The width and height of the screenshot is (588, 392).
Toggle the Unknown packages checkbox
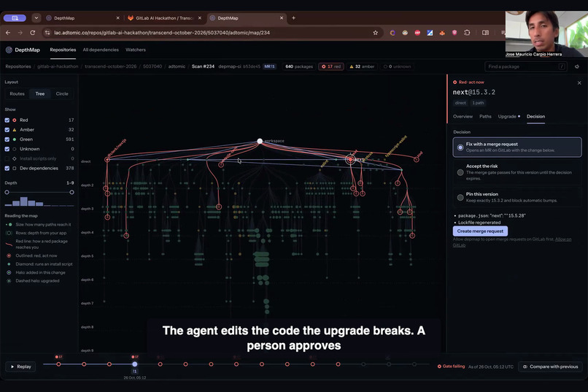[7, 149]
